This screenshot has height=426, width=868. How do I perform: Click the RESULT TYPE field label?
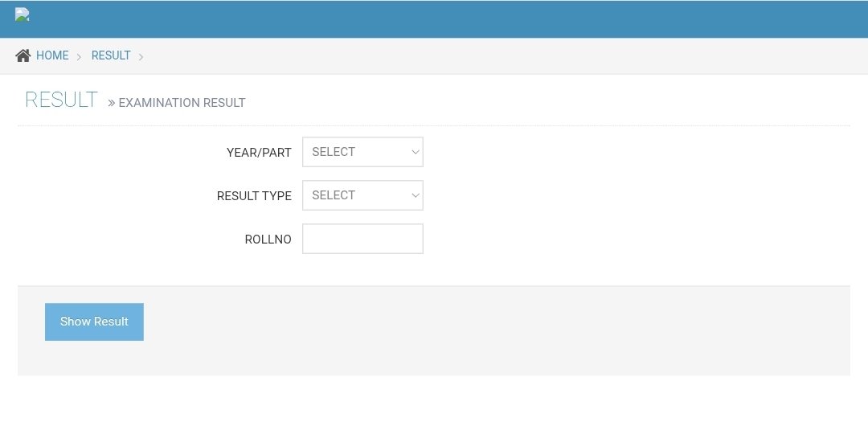(254, 195)
